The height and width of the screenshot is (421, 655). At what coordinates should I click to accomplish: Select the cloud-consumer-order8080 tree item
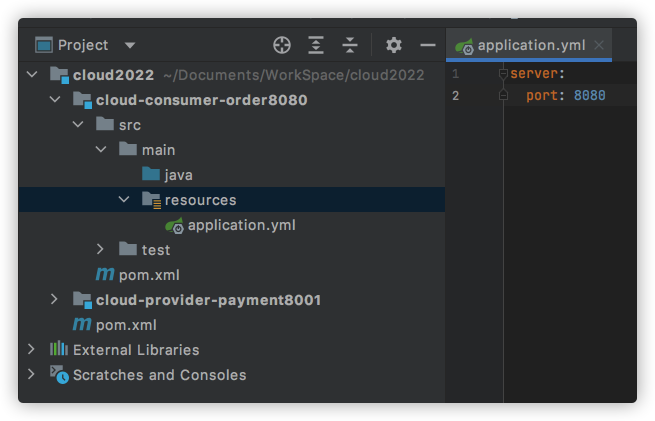point(201,100)
